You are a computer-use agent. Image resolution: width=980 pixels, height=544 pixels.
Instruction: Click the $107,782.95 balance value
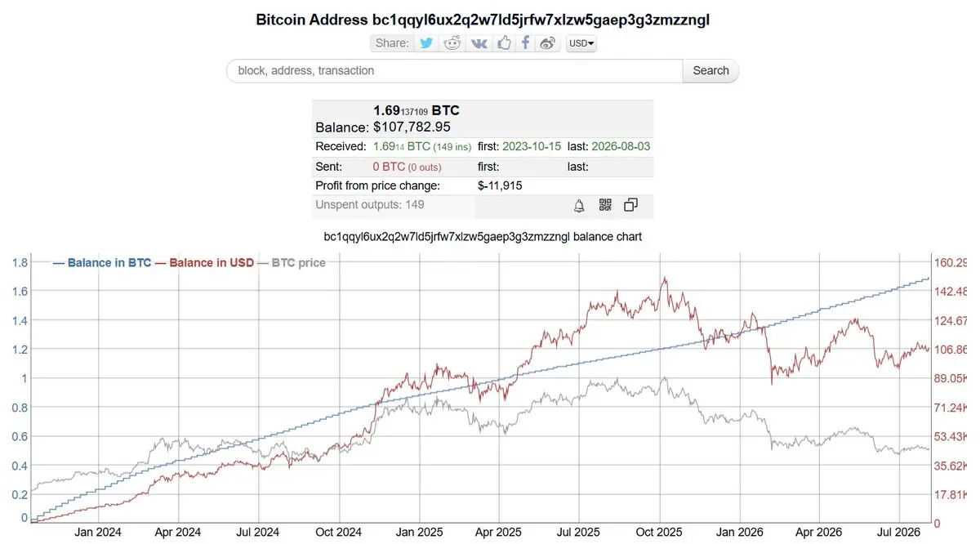[x=412, y=127]
